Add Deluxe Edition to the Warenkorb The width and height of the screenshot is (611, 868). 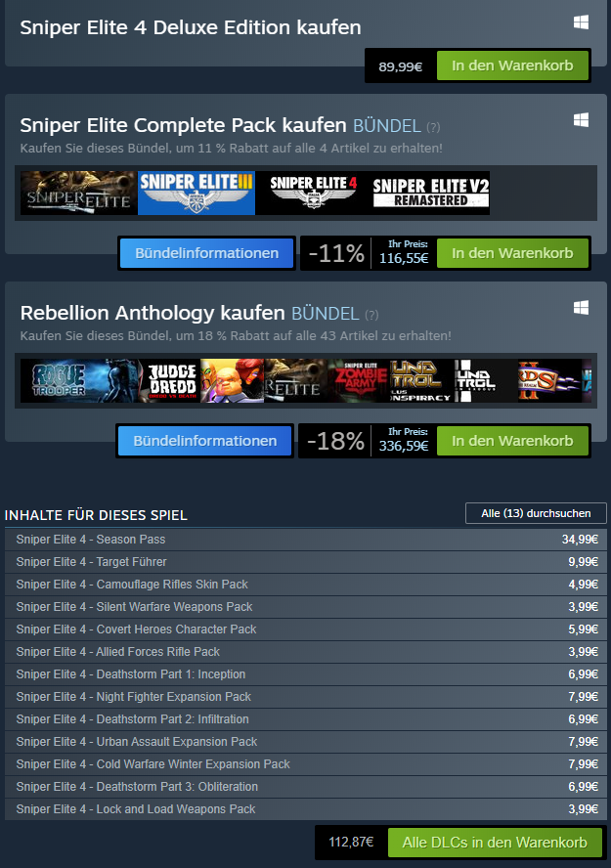512,65
